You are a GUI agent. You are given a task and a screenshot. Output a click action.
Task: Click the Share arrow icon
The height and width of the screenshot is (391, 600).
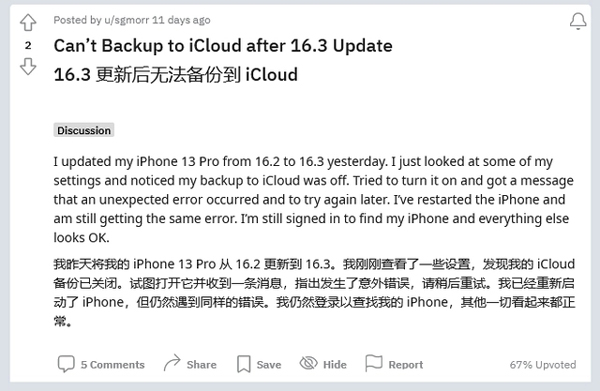pos(172,363)
